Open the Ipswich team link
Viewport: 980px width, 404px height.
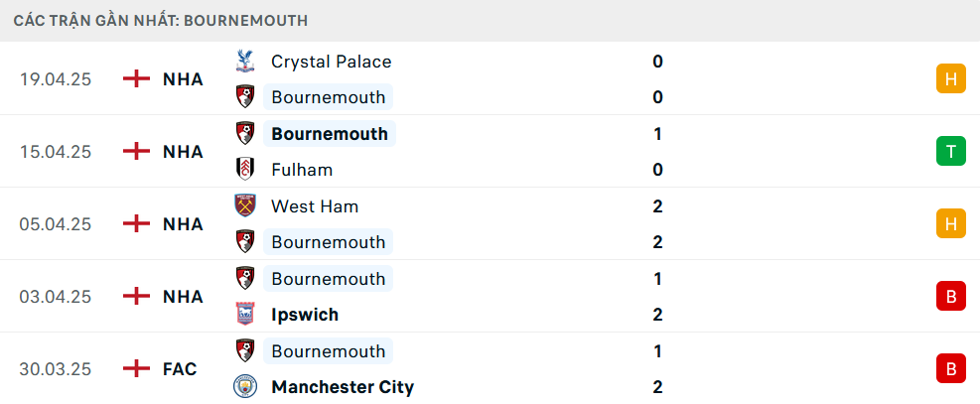tap(305, 315)
